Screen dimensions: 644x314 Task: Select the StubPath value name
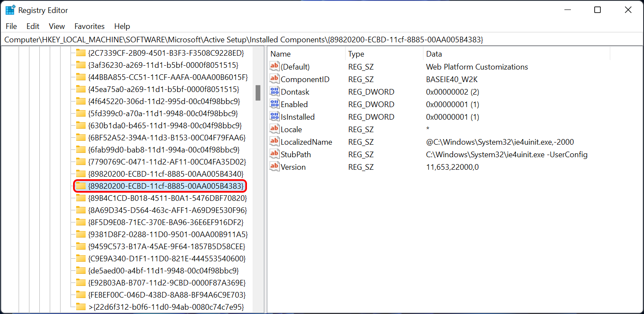point(296,155)
